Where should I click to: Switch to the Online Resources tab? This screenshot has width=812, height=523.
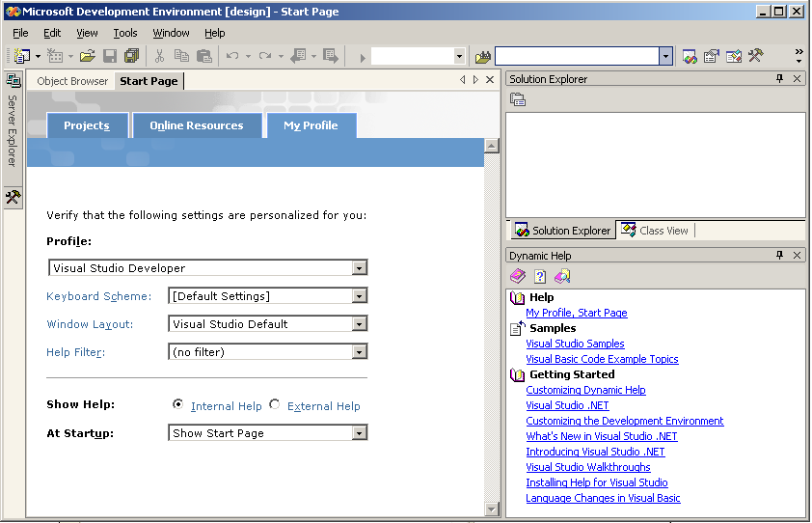[197, 125]
